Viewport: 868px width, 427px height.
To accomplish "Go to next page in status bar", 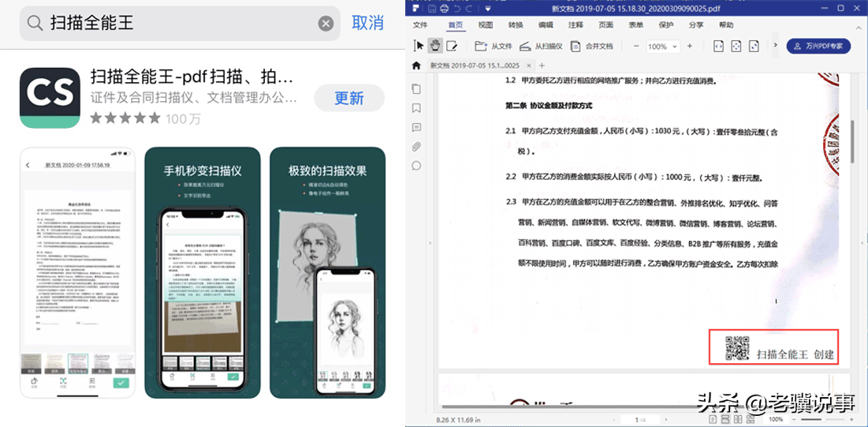I will 666,420.
